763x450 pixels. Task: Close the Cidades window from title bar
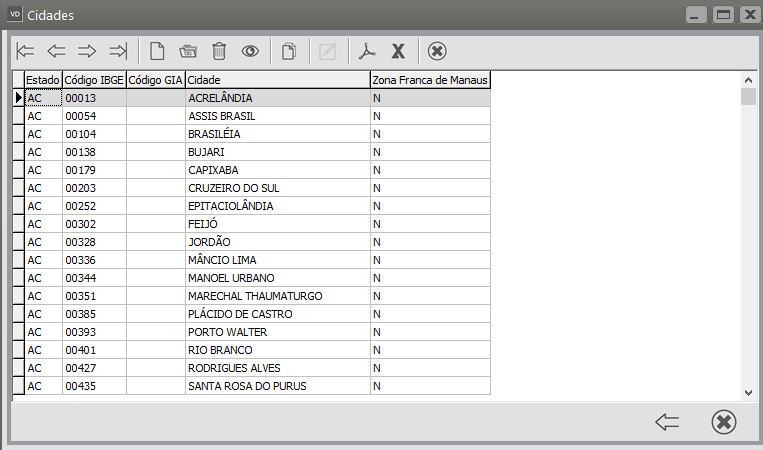coord(750,15)
